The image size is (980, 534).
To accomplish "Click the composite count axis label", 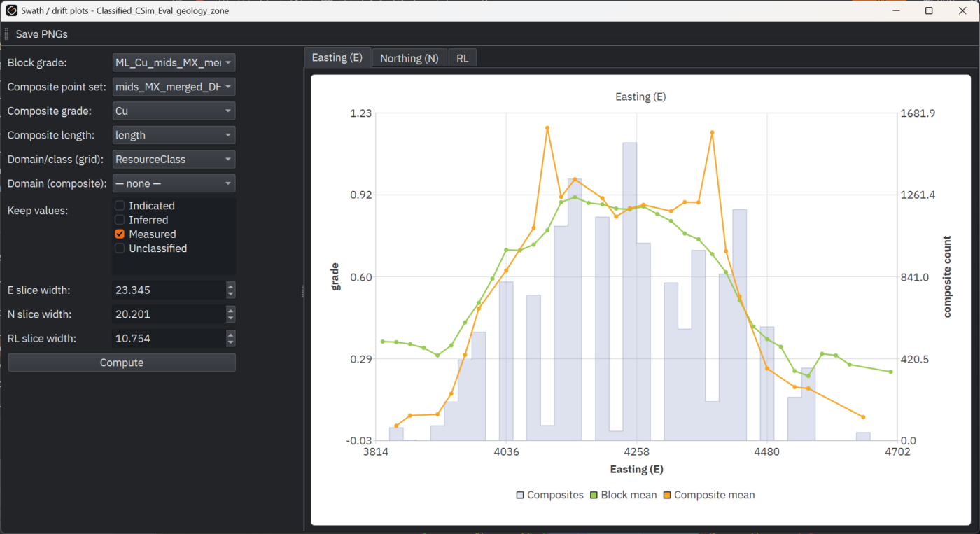I will (x=947, y=277).
